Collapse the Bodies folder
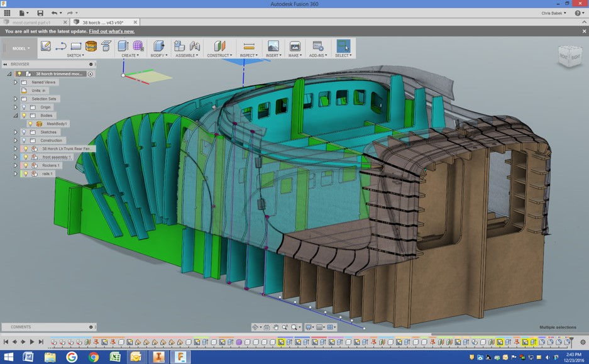589x364 pixels. [16, 115]
